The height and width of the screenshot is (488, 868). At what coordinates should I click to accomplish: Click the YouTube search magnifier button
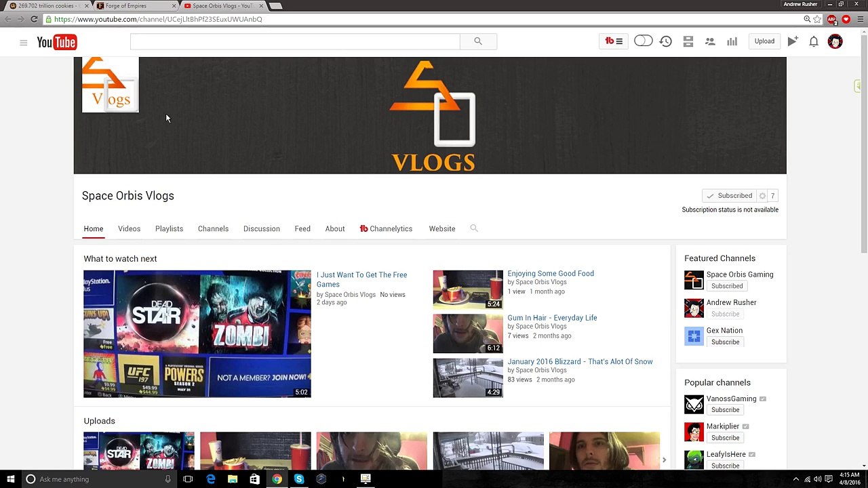[478, 41]
